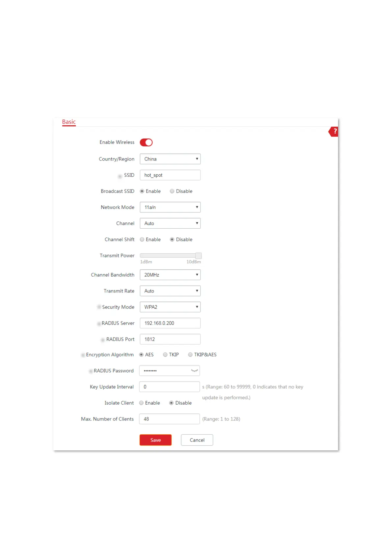Open the Channel dropdown set to Auto
Screen dimensions: 392x554
pos(170,223)
